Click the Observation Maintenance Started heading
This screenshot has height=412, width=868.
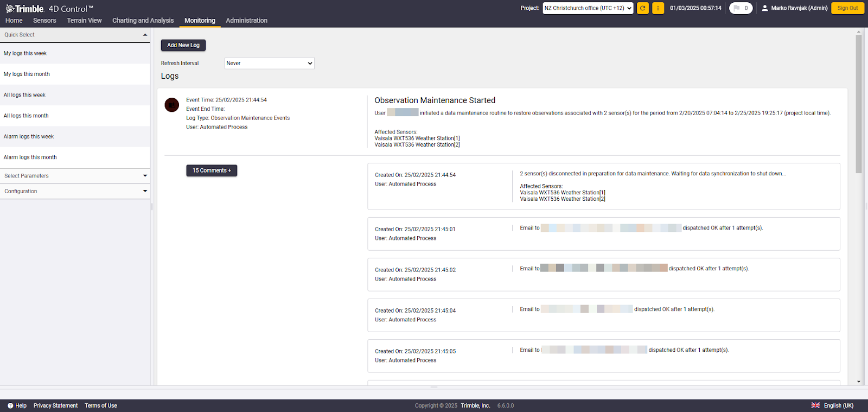435,100
